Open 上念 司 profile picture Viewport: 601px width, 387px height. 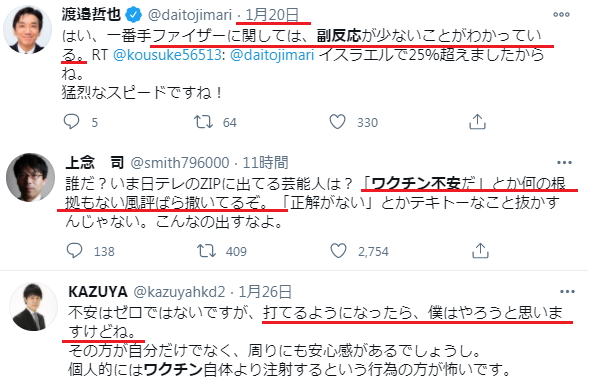30,177
